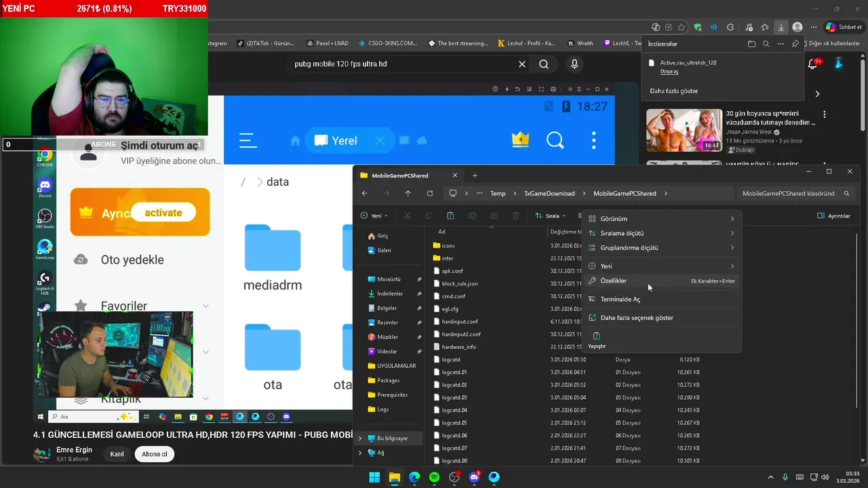Click the Ayrıntılar details pane button
868x488 pixels.
click(833, 216)
